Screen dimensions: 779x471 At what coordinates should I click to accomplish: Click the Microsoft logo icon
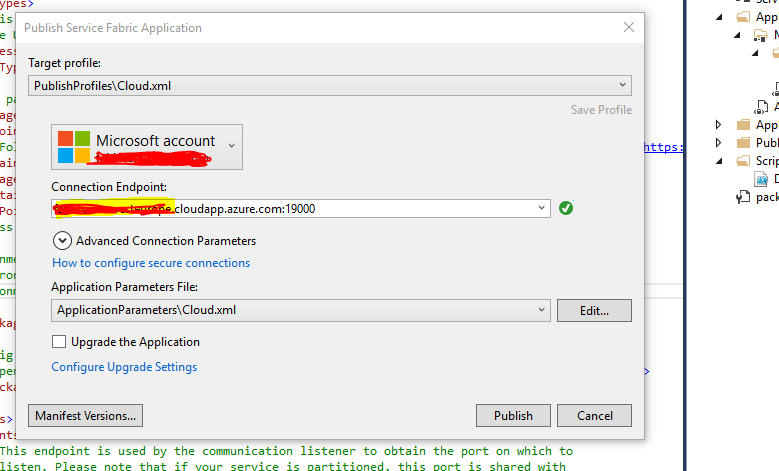74,147
